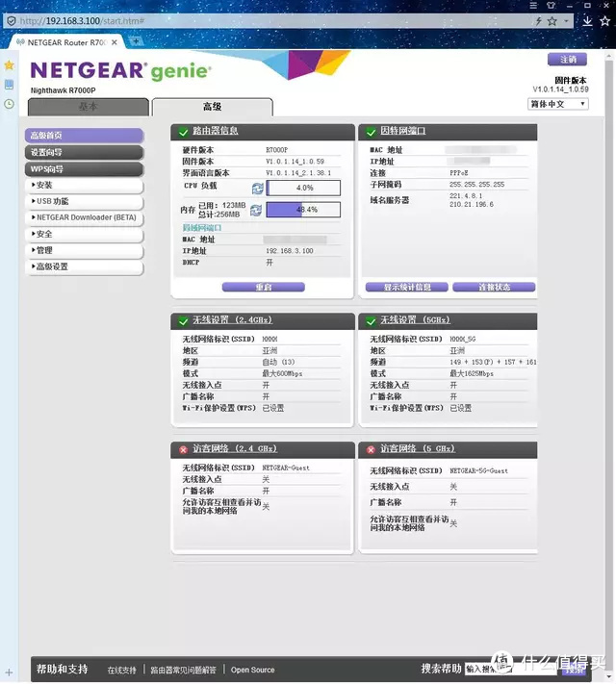Click the green check beside 无线设置 2.4GHz
616x684 pixels.
184,321
